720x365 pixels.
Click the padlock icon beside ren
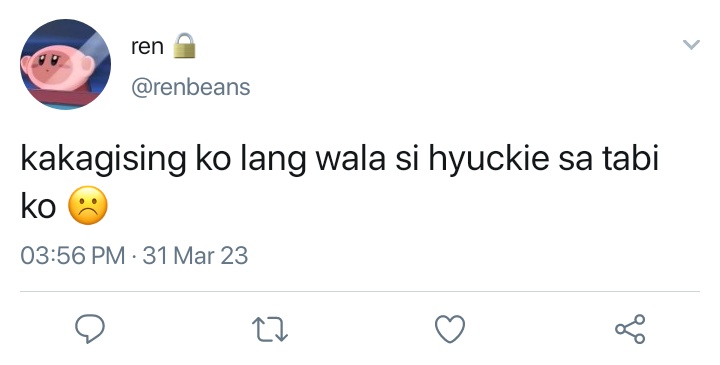coord(184,46)
